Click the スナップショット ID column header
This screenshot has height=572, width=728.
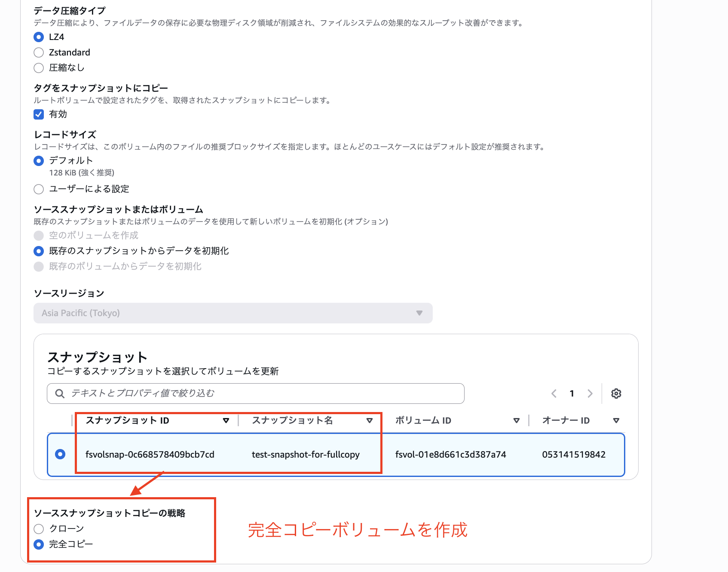click(x=128, y=421)
